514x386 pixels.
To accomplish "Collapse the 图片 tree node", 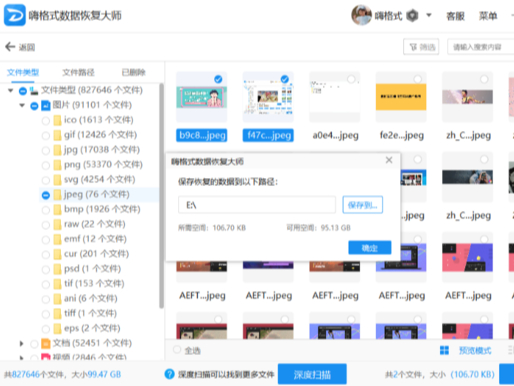I will click(x=22, y=105).
